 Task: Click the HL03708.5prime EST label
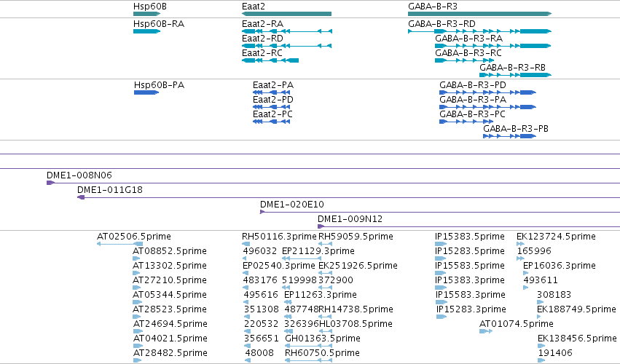[356, 324]
